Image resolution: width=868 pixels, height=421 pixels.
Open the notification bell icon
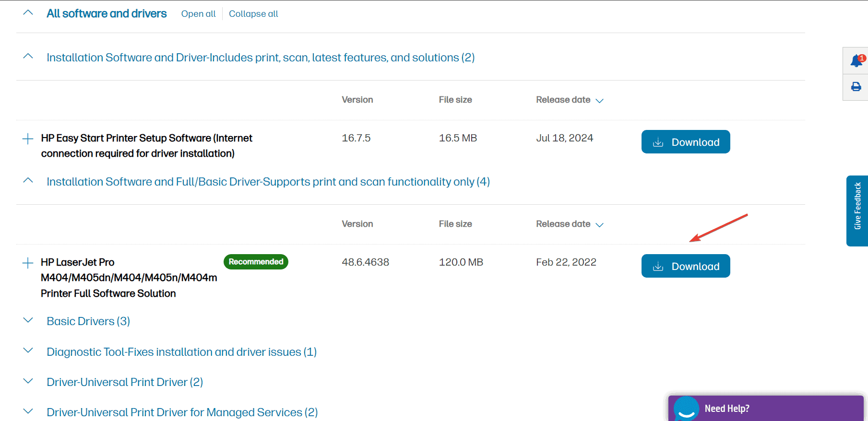856,61
